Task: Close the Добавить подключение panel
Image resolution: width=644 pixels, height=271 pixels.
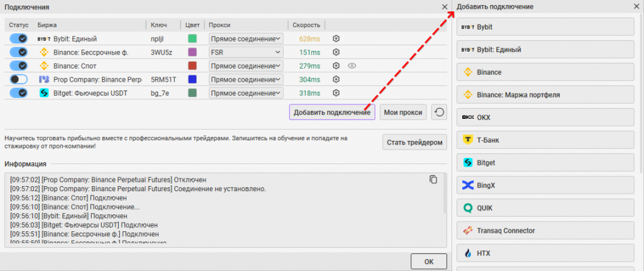Action: [636, 7]
